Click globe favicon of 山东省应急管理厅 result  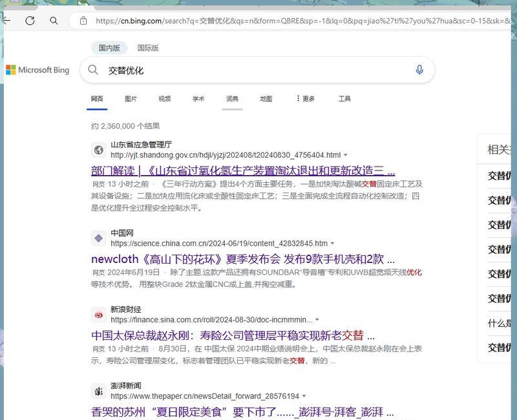[x=99, y=150]
